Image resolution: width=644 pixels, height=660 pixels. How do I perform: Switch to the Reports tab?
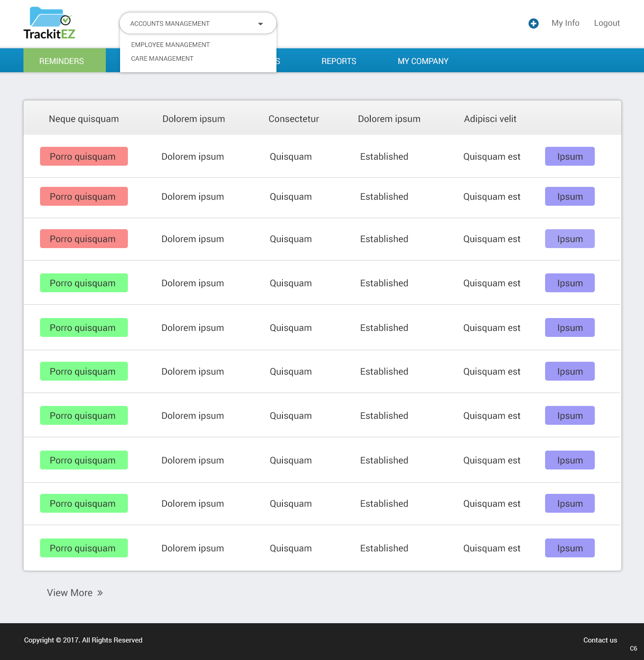tap(339, 61)
